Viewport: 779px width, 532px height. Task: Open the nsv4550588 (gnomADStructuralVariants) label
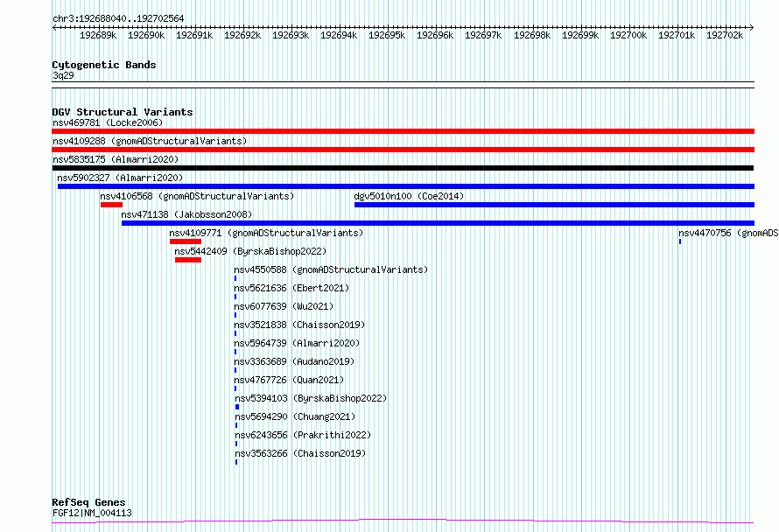331,269
